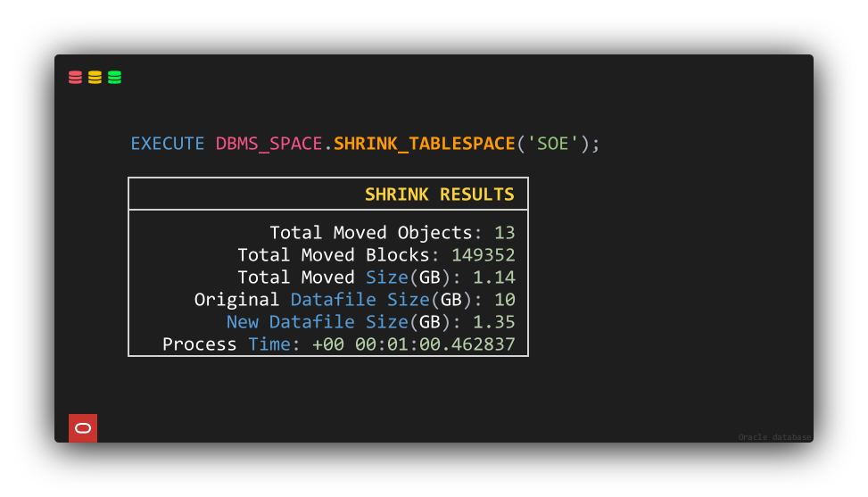Image resolution: width=868 pixels, height=497 pixels.
Task: Select the value 149352
Action: [484, 255]
